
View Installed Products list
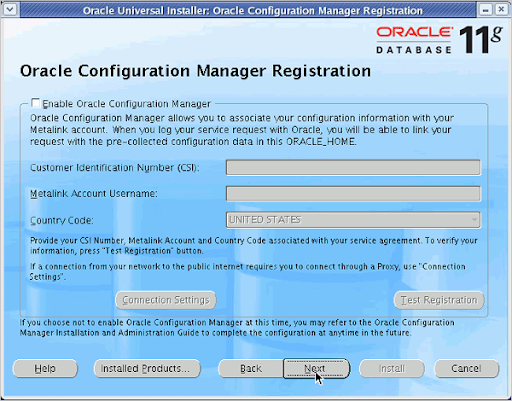147,368
